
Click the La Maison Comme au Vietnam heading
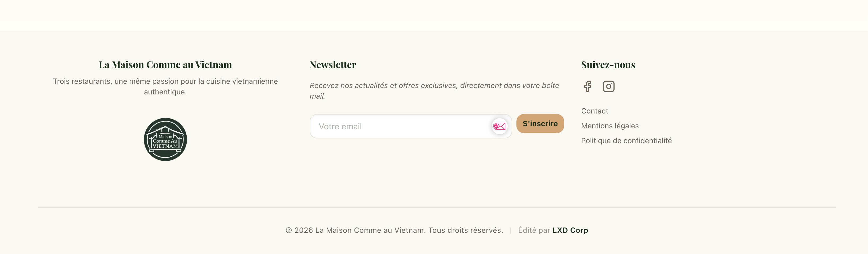click(x=165, y=65)
